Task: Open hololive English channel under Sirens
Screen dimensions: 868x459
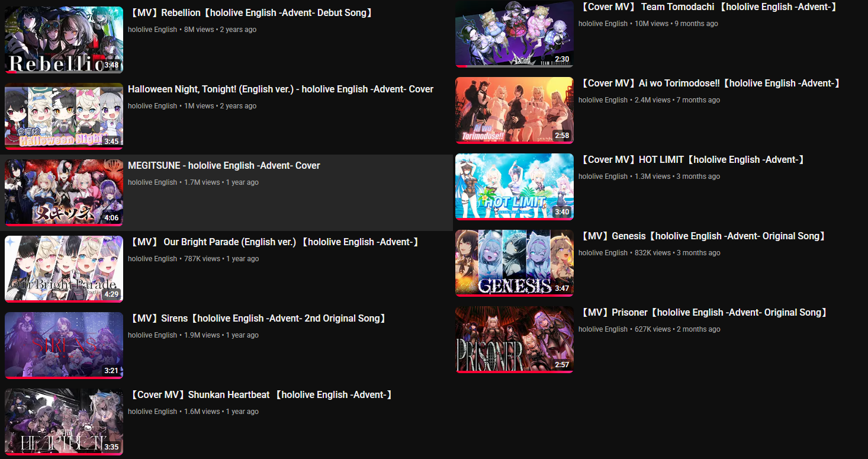Action: coord(152,335)
